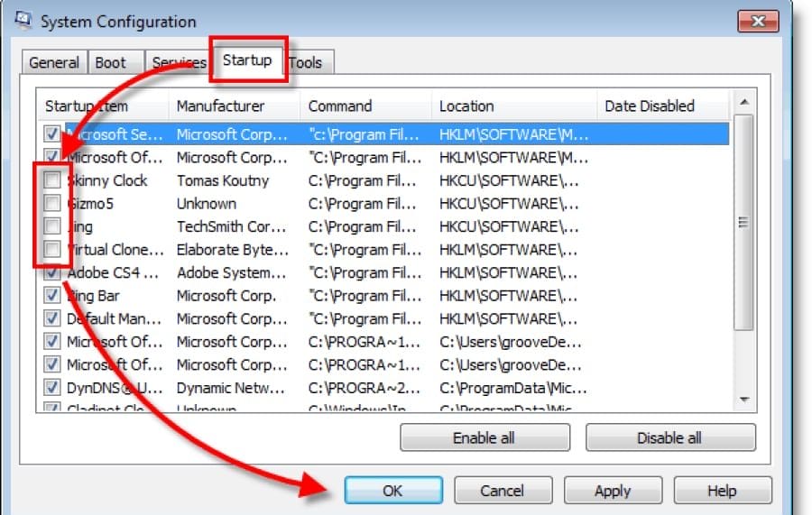This screenshot has width=812, height=515.
Task: Select the Adobe CS4 ... row name
Action: 113,272
